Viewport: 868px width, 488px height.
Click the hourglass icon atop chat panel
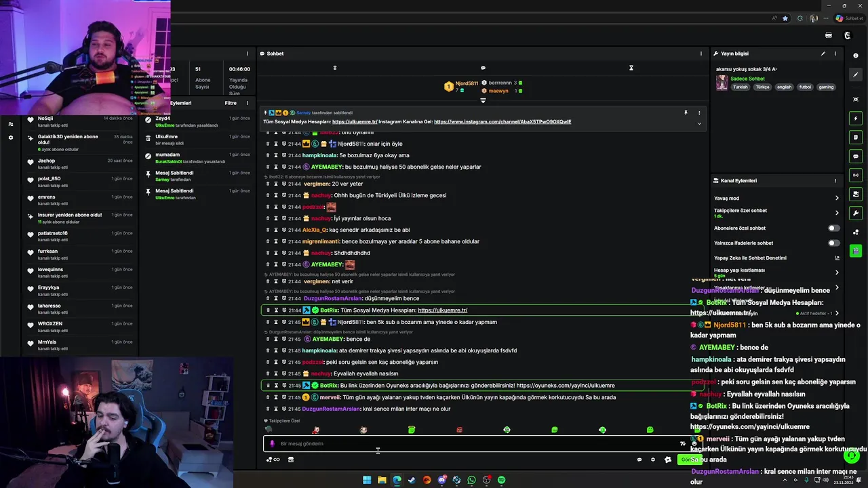click(x=631, y=68)
